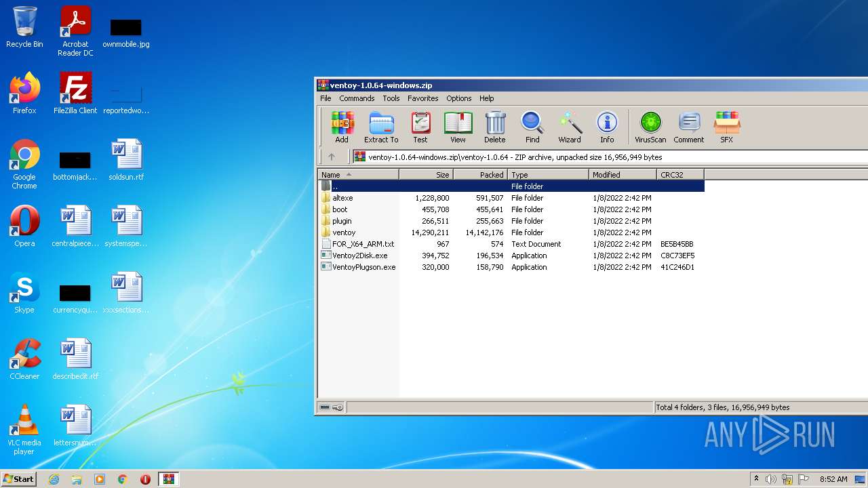This screenshot has height=488, width=868.
Task: Run the VirusScan toolbar icon
Action: (650, 127)
